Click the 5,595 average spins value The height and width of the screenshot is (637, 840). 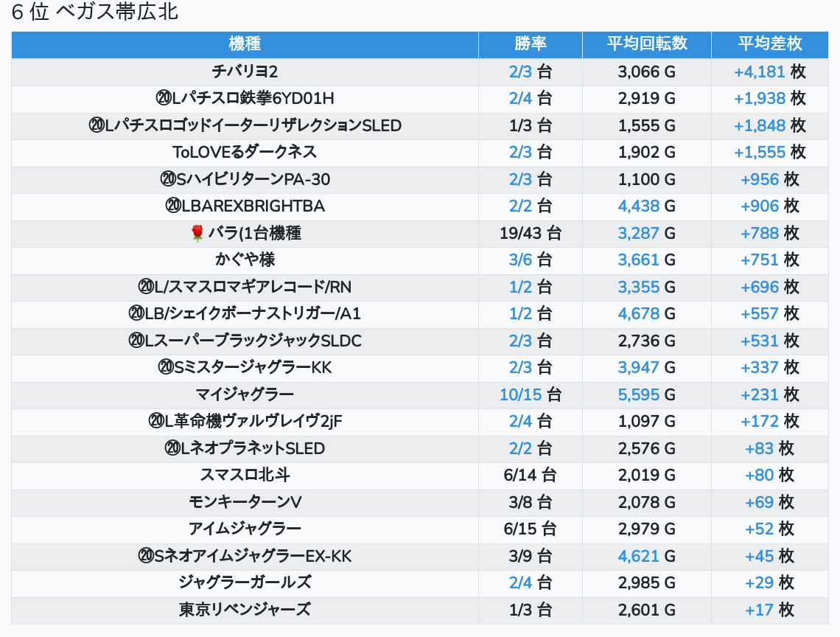click(x=638, y=394)
